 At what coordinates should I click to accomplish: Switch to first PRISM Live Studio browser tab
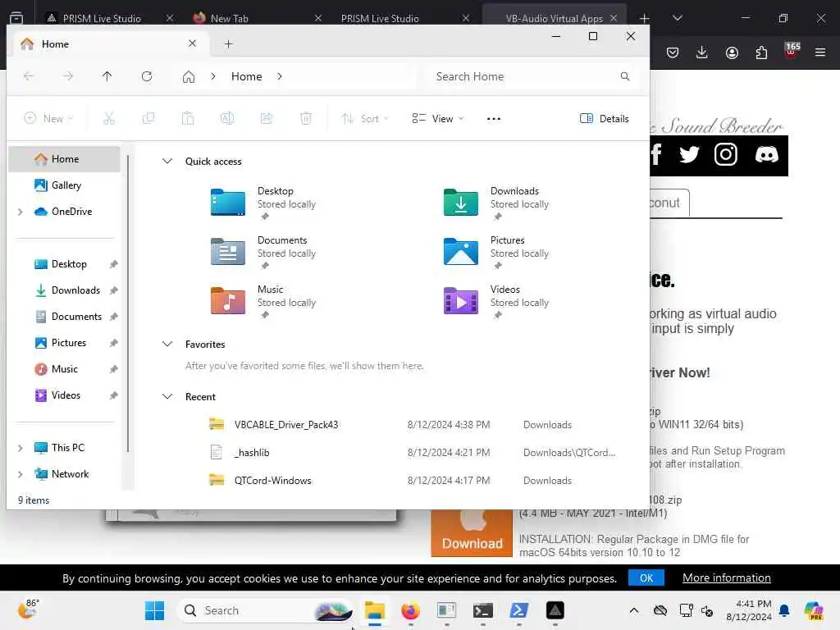(x=109, y=18)
